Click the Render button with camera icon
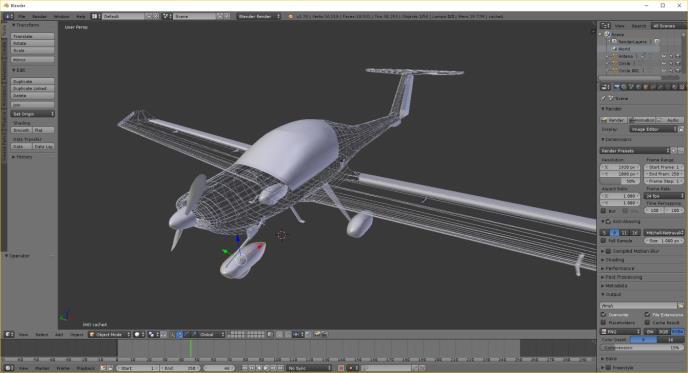The image size is (688, 373). [613, 119]
